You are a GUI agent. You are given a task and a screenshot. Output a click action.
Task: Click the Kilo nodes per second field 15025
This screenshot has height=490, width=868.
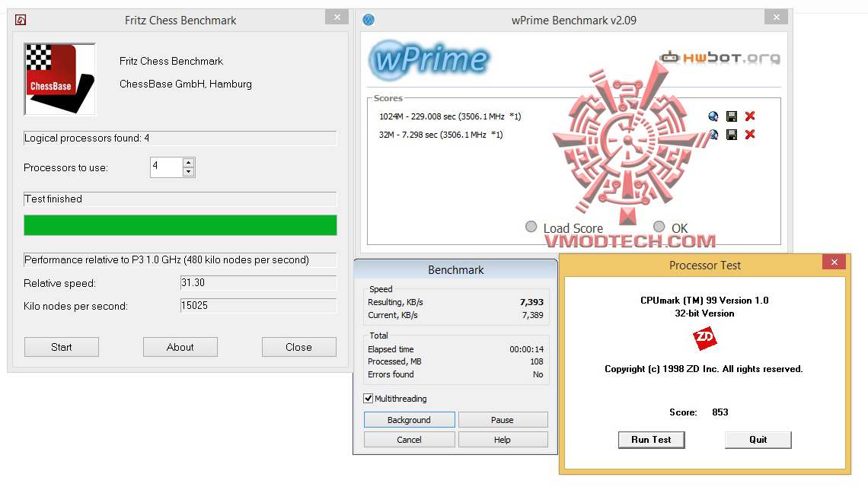(259, 305)
